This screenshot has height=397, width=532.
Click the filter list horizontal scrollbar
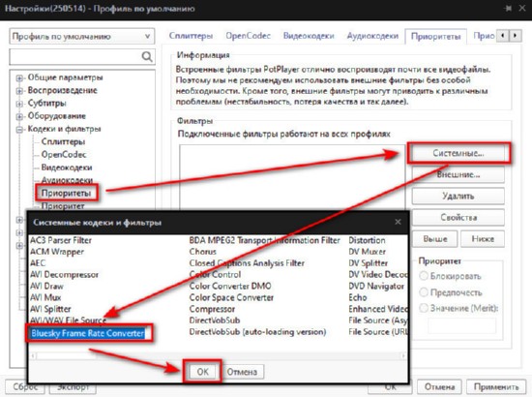click(218, 356)
